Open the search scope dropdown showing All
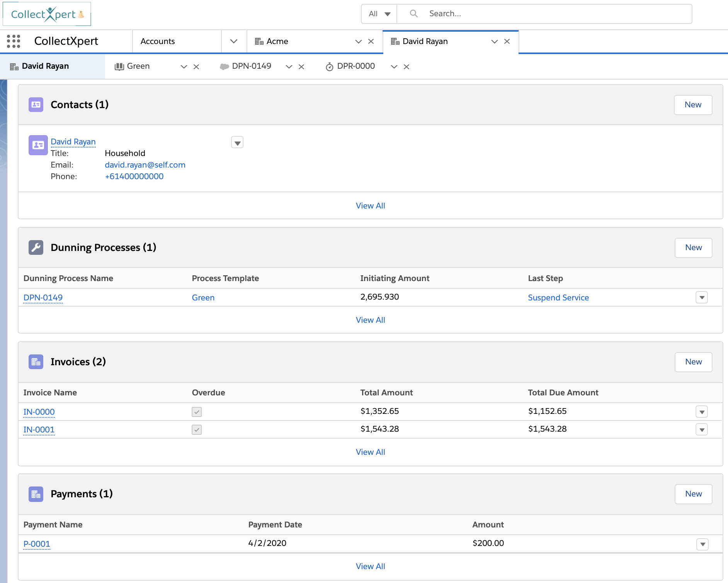The width and height of the screenshot is (728, 583). (x=378, y=13)
